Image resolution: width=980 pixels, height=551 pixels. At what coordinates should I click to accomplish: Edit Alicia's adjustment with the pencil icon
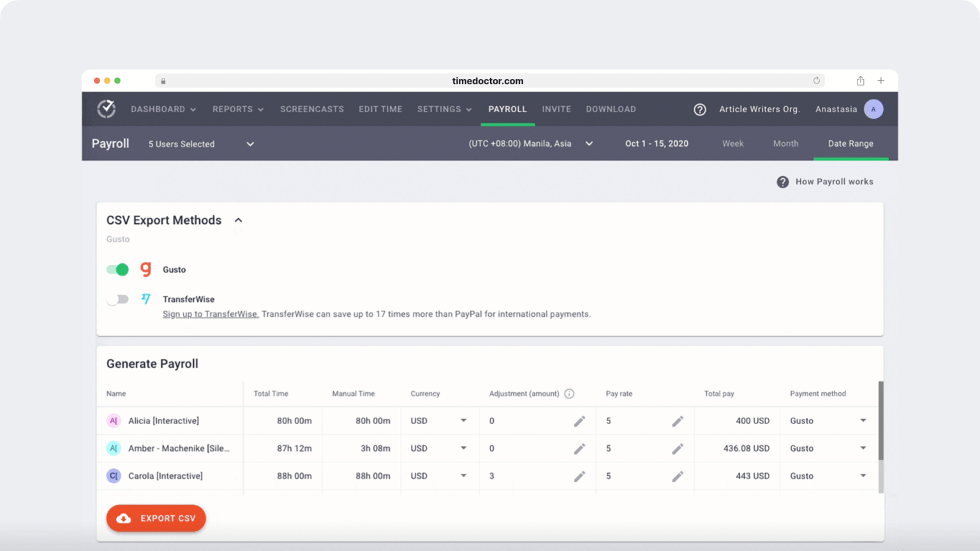[x=579, y=421]
